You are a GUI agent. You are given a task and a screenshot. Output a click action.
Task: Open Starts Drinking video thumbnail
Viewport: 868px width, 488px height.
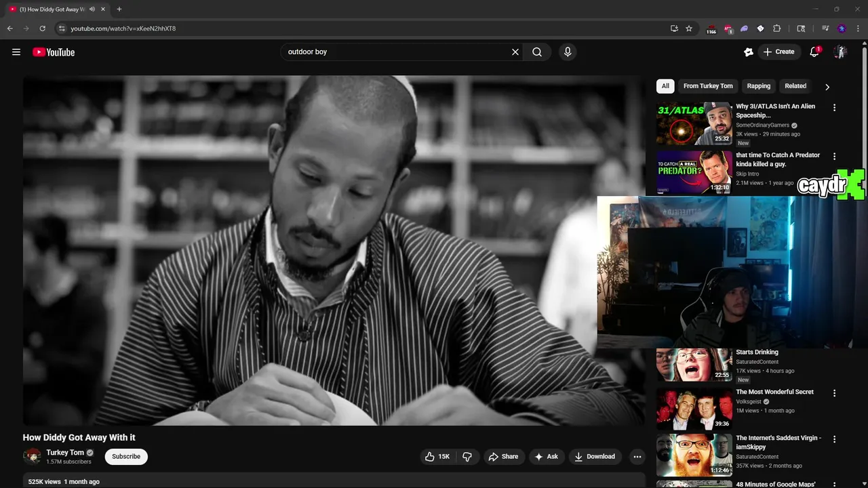(x=694, y=365)
